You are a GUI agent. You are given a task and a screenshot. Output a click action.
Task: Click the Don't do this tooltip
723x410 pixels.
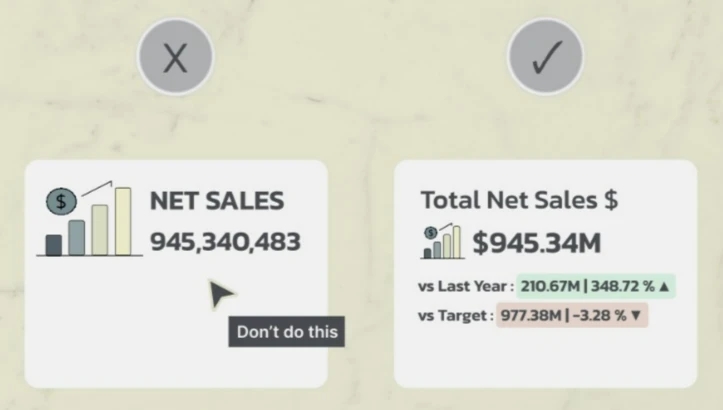click(286, 332)
